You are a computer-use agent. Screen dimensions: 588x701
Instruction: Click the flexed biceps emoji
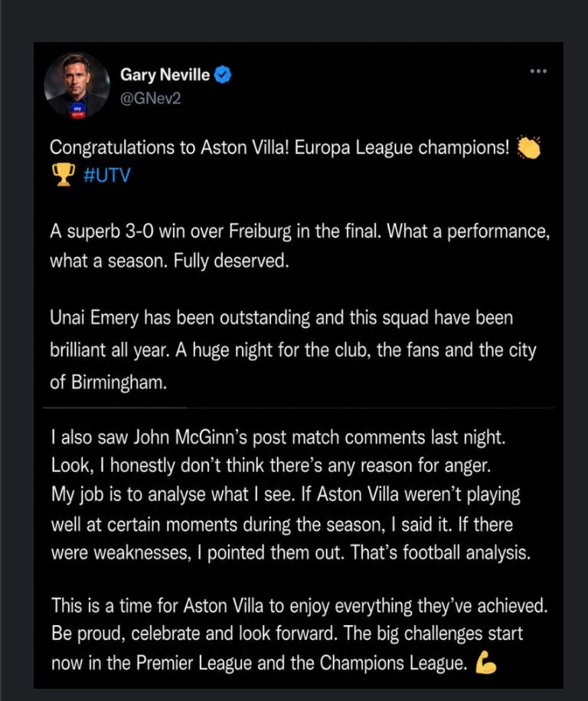tap(485, 663)
